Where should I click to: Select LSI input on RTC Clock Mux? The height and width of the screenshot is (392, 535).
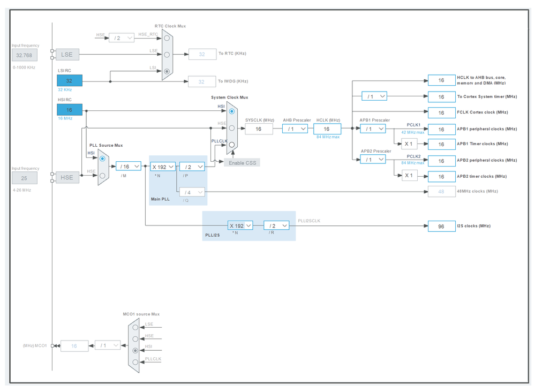167,71
